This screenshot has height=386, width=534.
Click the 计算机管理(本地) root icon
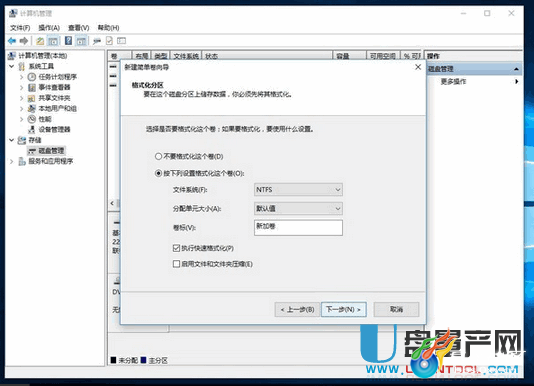click(12, 56)
